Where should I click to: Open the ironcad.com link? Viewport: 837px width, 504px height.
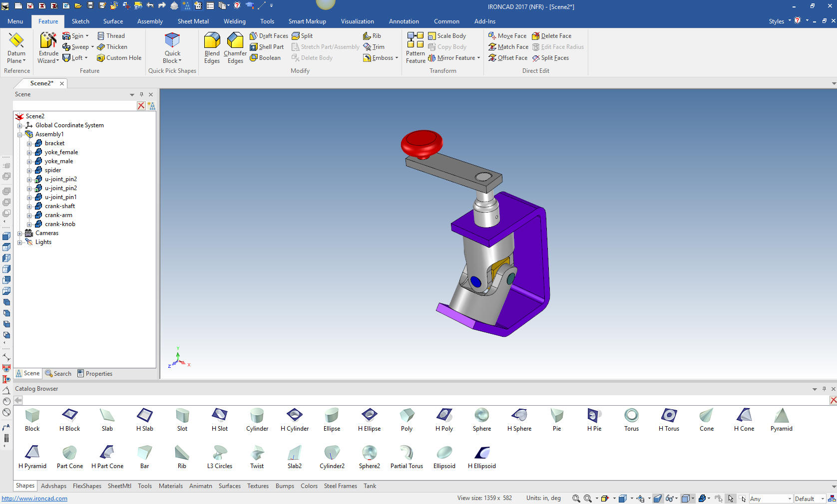[34, 499]
